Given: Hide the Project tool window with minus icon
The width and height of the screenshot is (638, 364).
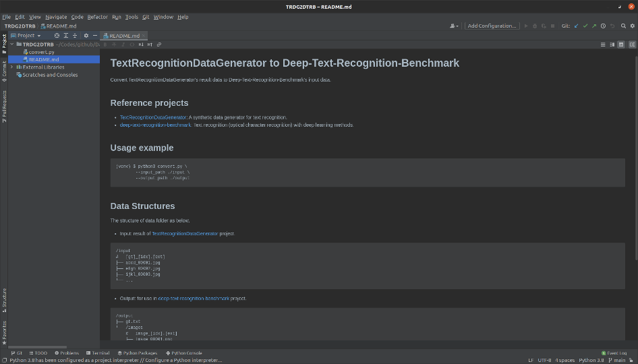Looking at the screenshot, I should (x=95, y=36).
